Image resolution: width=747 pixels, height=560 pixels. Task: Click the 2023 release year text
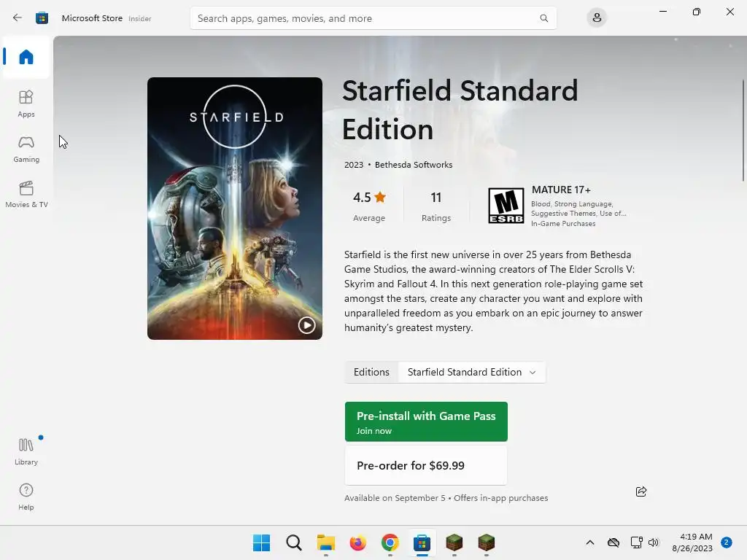coord(354,165)
